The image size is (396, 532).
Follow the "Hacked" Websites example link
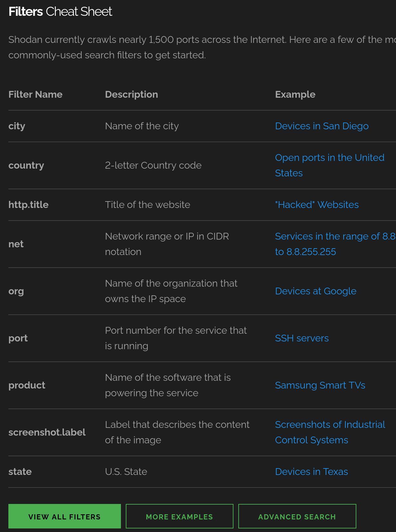tap(317, 205)
